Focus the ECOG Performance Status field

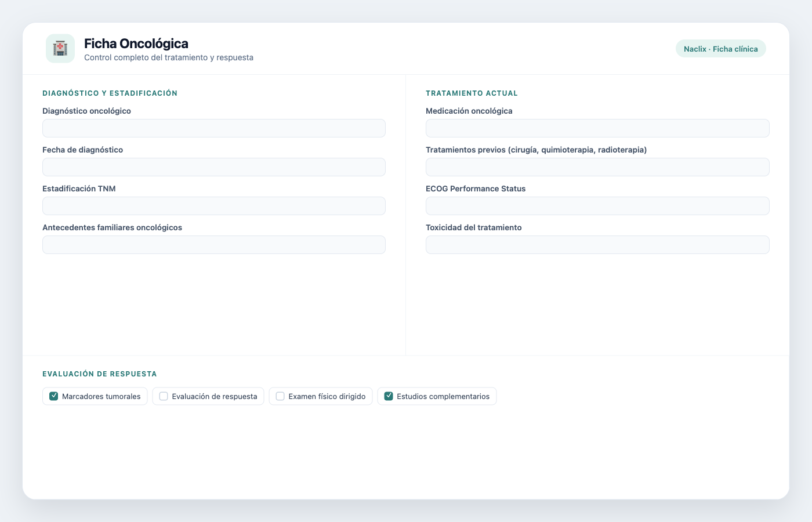click(597, 206)
